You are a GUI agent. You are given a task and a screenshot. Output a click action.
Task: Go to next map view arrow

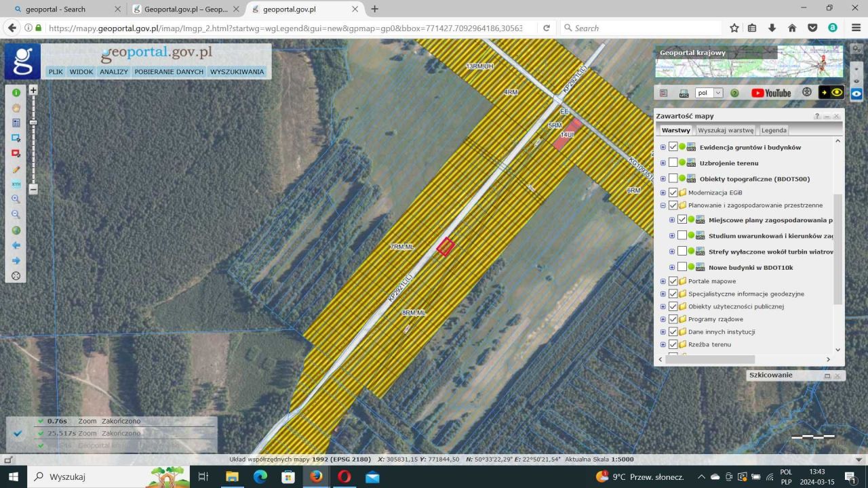(x=16, y=261)
